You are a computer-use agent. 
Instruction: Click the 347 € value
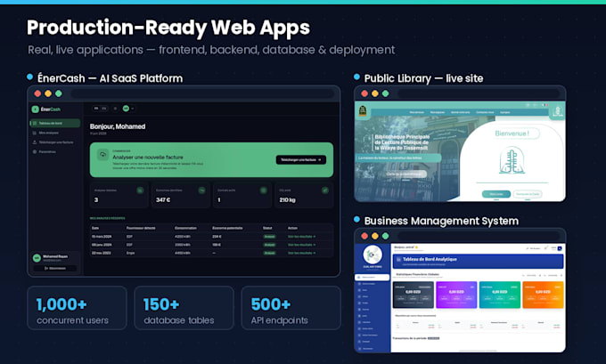(x=163, y=200)
